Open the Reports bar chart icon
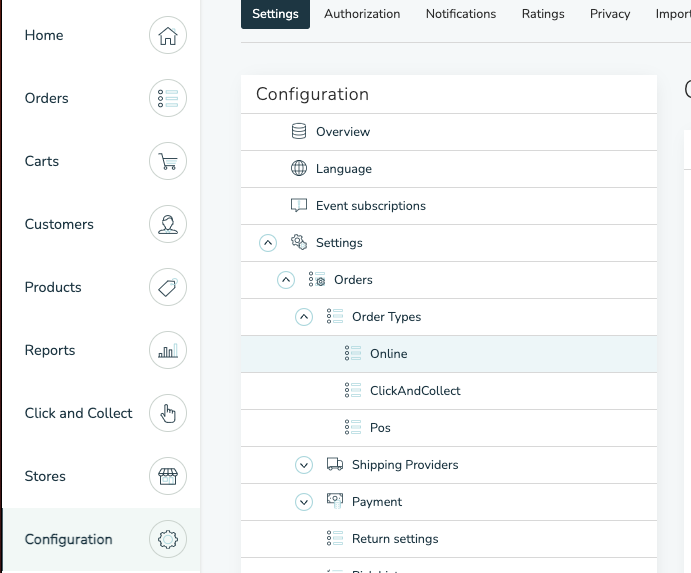 (x=168, y=350)
